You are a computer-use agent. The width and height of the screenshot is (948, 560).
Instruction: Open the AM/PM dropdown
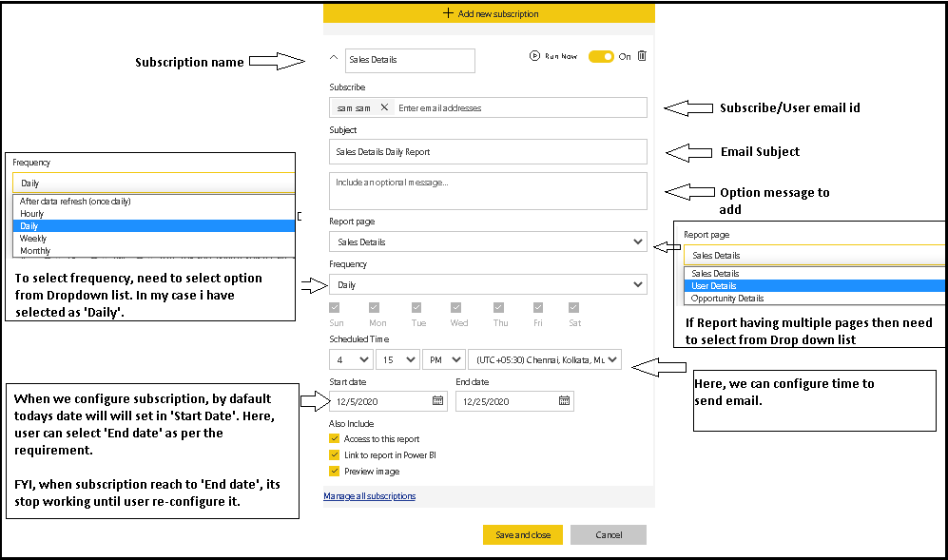coord(444,359)
